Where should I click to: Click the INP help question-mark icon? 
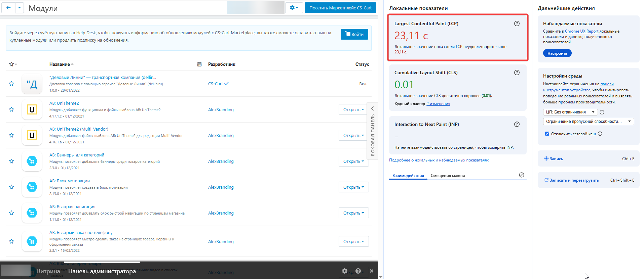point(517,124)
